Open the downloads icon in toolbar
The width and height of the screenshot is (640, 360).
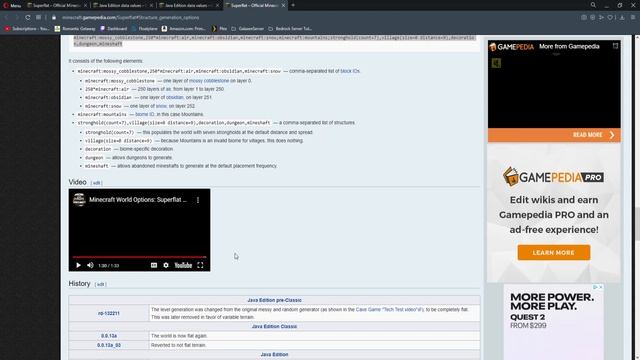622,18
